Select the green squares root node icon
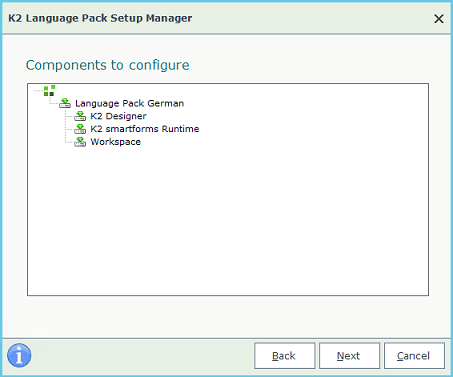Image resolution: width=453 pixels, height=377 pixels. pyautogui.click(x=49, y=91)
